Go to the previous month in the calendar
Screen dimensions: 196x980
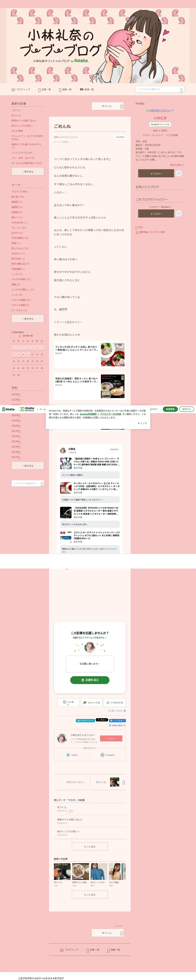[20, 336]
